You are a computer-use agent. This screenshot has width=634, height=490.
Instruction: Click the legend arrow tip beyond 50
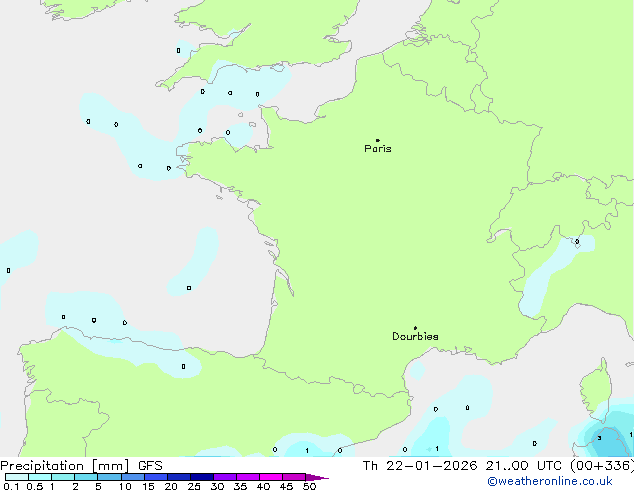[x=317, y=477]
